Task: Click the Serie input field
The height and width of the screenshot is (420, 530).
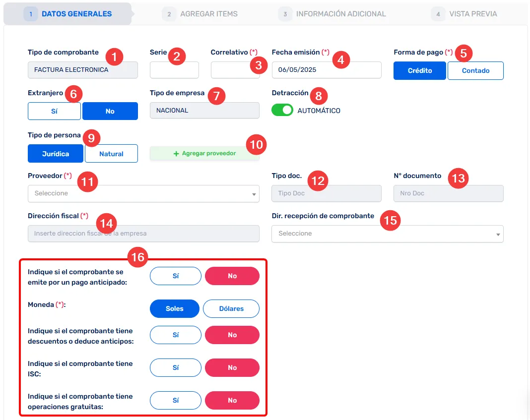Action: 174,70
